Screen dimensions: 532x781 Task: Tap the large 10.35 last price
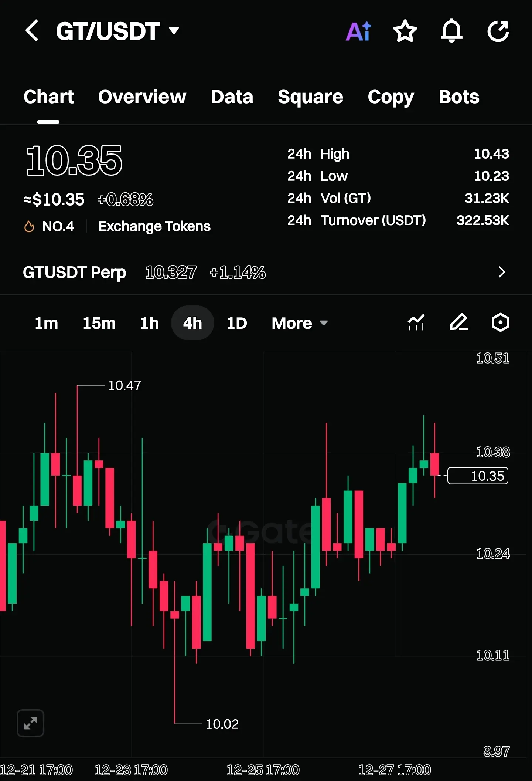pyautogui.click(x=74, y=161)
